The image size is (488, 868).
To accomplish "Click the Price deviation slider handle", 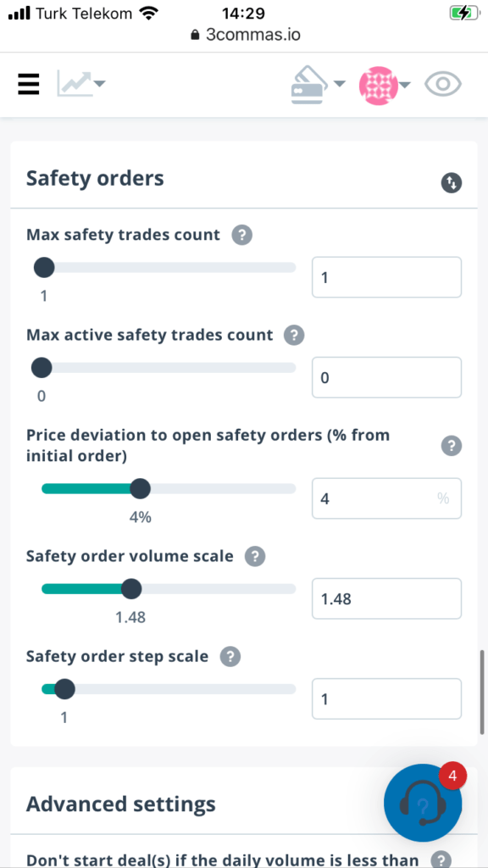I will click(140, 489).
